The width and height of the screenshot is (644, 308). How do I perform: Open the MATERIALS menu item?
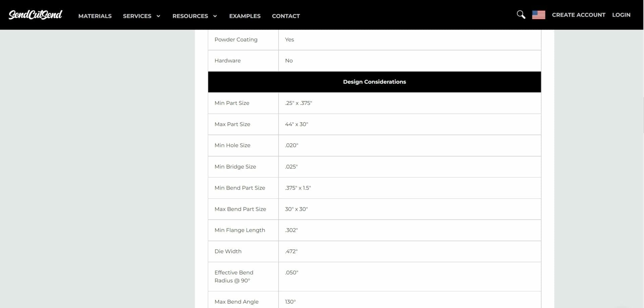click(95, 16)
